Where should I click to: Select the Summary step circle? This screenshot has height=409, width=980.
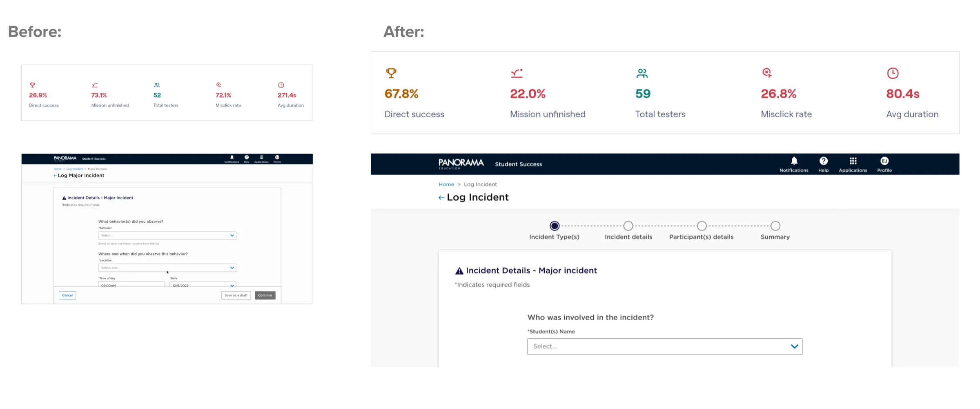coord(775,226)
